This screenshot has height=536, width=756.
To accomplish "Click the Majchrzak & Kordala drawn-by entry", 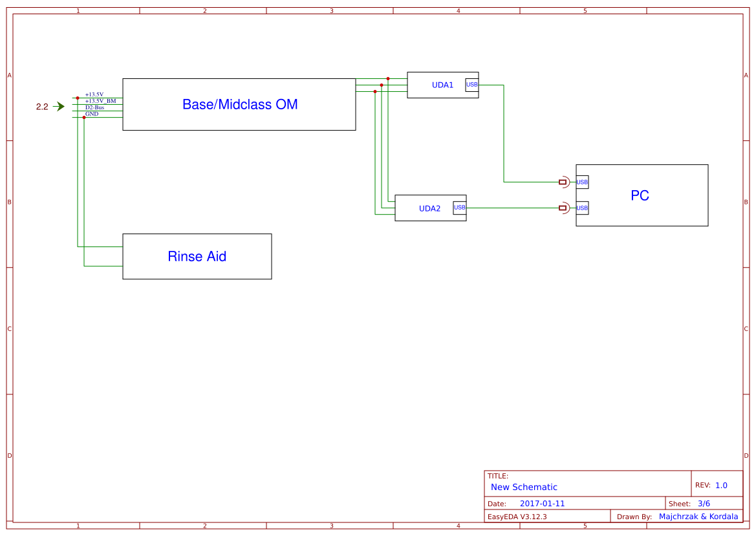I will pyautogui.click(x=698, y=516).
